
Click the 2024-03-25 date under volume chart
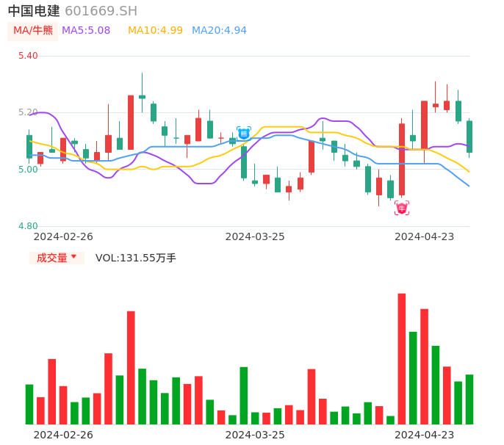coord(255,435)
